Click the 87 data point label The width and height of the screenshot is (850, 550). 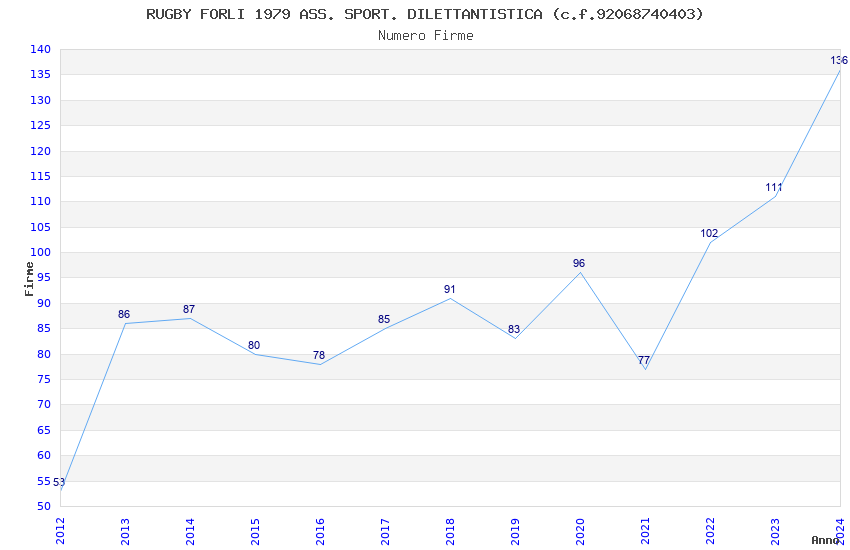(x=189, y=309)
